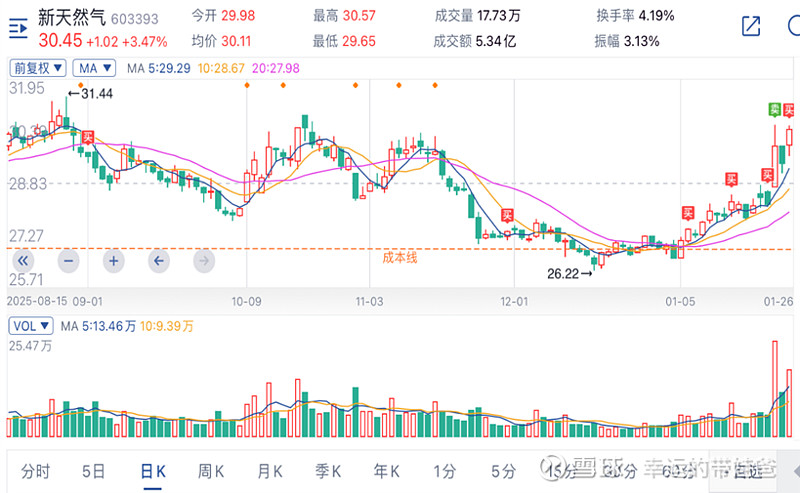The image size is (800, 493).
Task: Select the 季K quarterly candlestick tab
Action: 328,471
